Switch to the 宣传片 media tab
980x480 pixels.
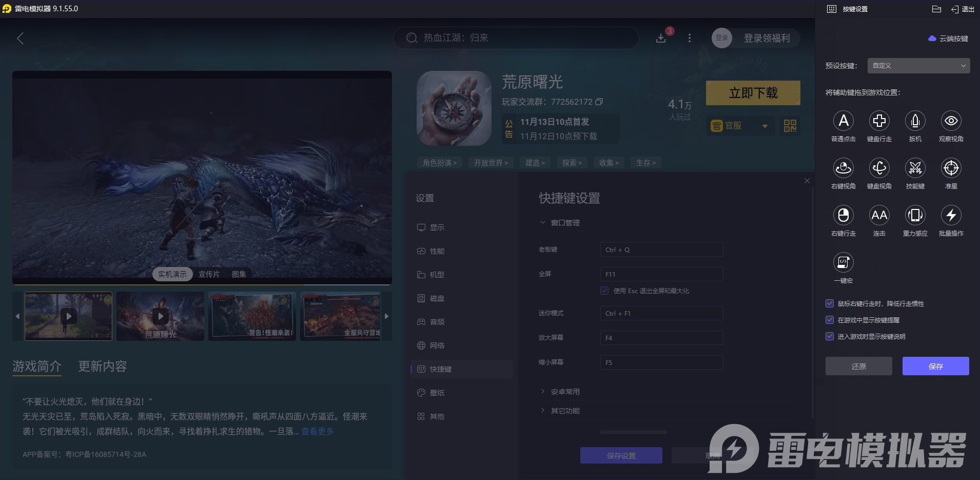coord(209,274)
